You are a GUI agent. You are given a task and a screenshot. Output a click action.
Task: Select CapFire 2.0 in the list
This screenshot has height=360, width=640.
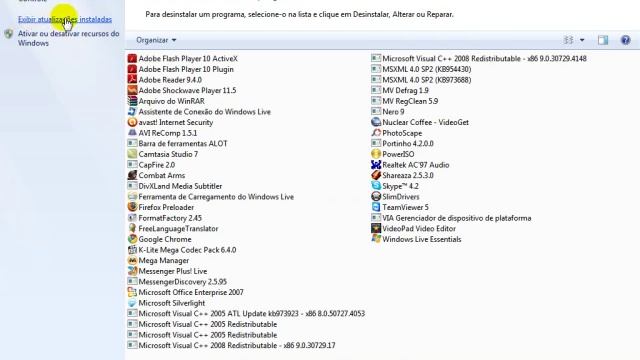pos(151,164)
